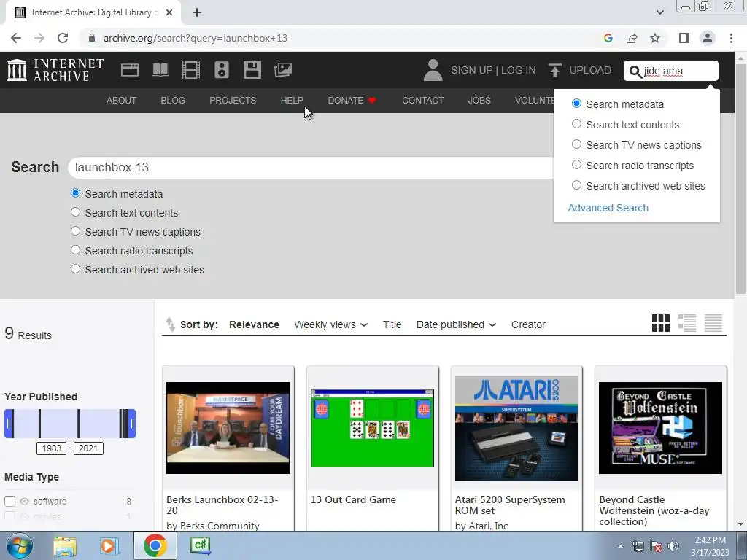The height and width of the screenshot is (560, 747).
Task: Open the HELP menu item
Action: (x=292, y=101)
